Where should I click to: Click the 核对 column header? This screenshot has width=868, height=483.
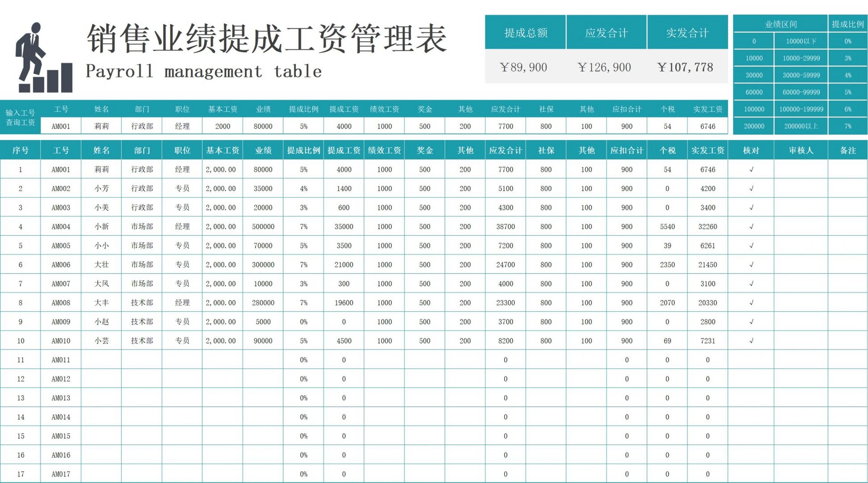(751, 150)
